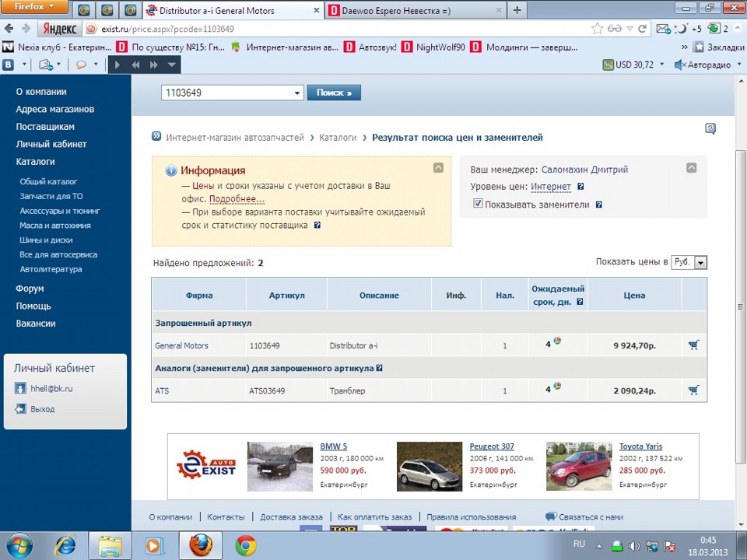Click the price 2 090,24р.
Screen dimensions: 747x560
coord(635,391)
